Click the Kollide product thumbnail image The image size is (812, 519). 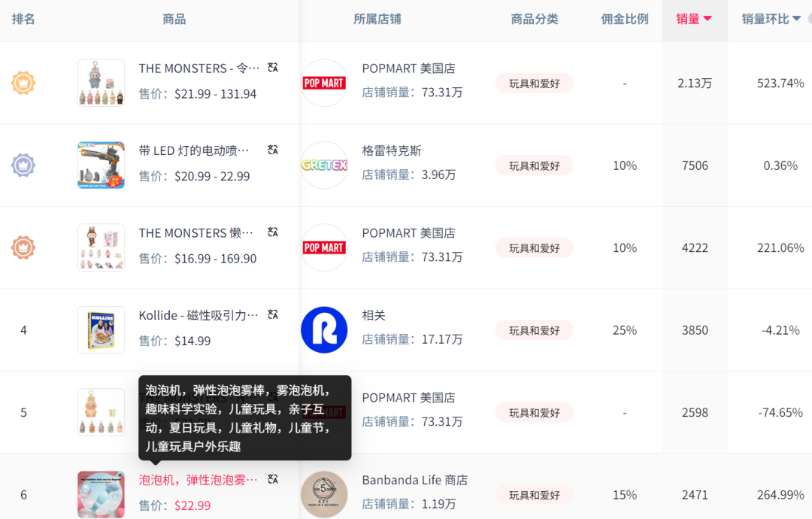coord(101,329)
